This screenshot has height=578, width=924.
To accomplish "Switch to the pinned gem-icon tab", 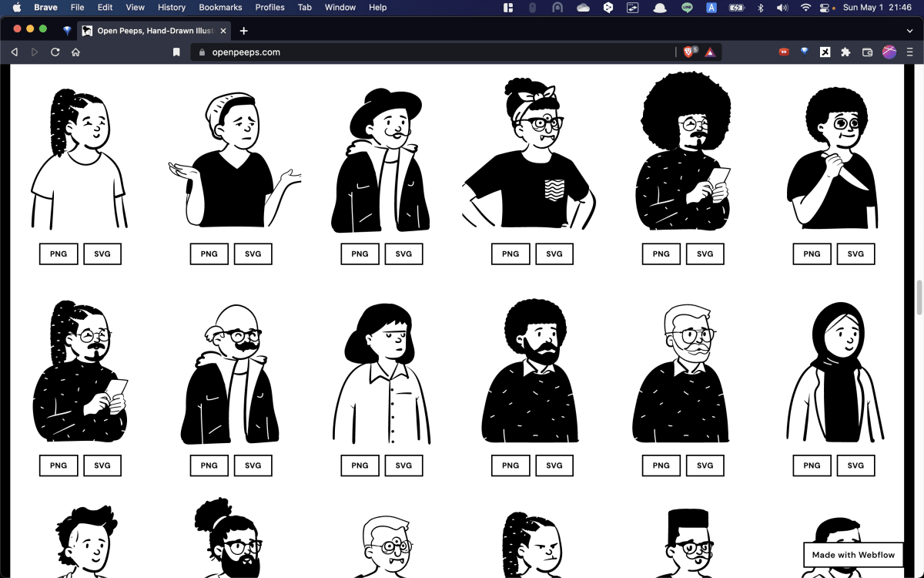I will click(68, 31).
